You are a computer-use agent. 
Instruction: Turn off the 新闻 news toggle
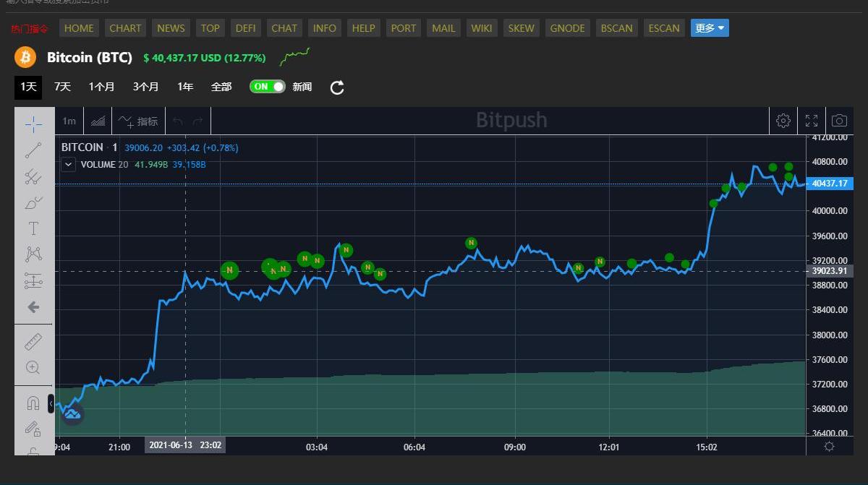point(268,87)
